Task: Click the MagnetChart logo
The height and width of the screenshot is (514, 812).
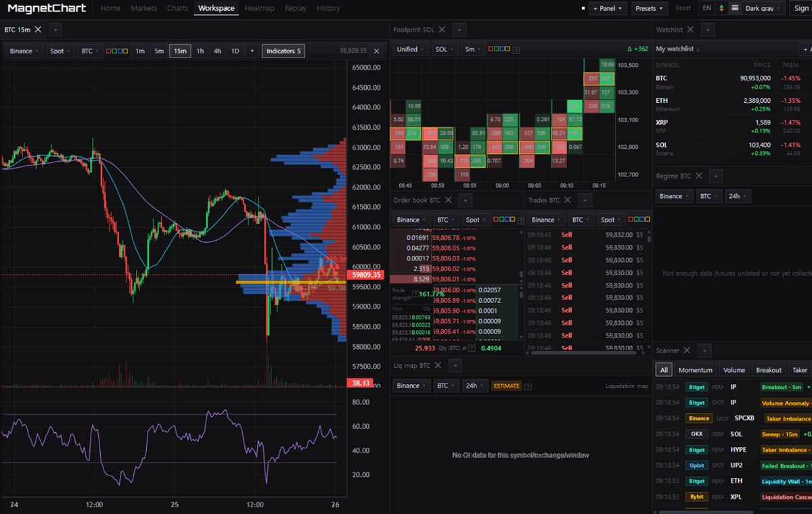Action: (x=47, y=8)
